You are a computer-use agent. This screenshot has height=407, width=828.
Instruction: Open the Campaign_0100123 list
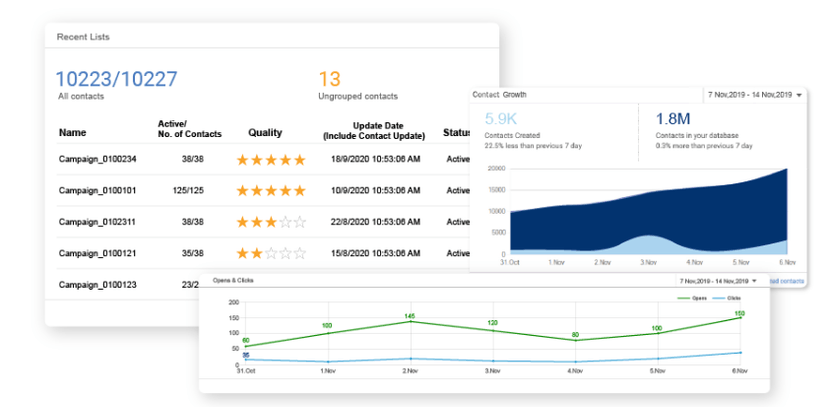[97, 285]
